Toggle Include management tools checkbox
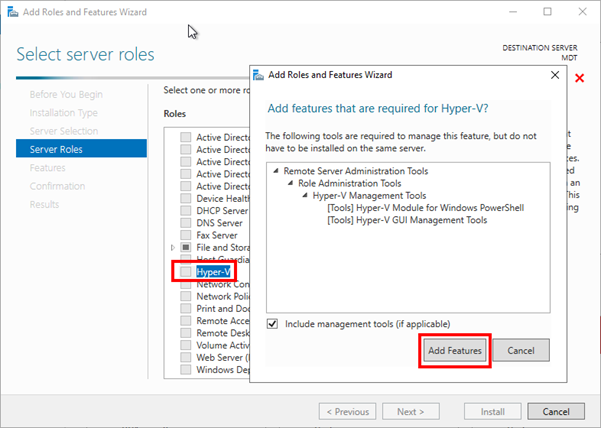 click(x=273, y=324)
